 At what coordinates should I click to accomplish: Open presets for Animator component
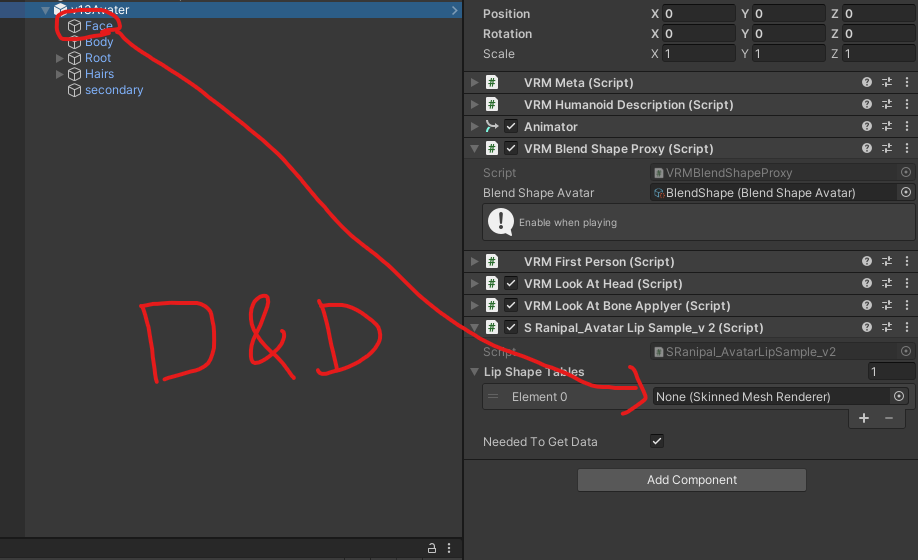pos(887,126)
